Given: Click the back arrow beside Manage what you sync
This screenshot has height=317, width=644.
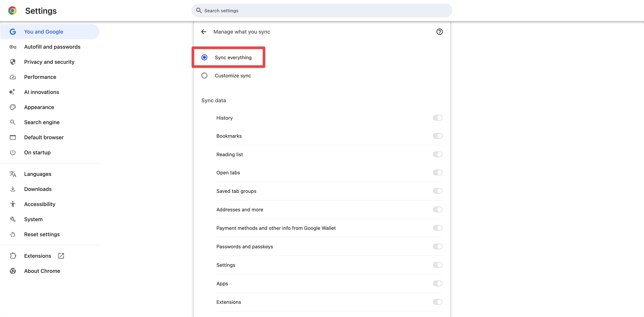Looking at the screenshot, I should pos(204,32).
